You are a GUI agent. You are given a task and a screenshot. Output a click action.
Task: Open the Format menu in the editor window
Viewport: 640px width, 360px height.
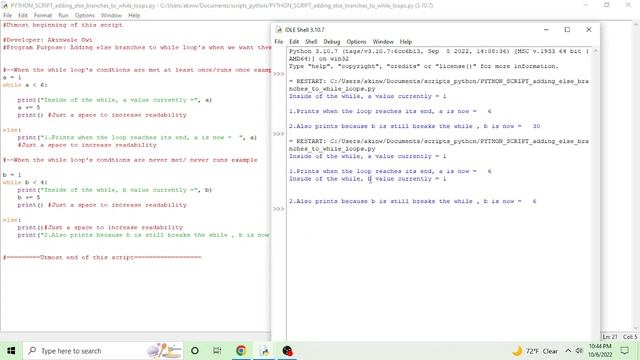click(x=43, y=15)
